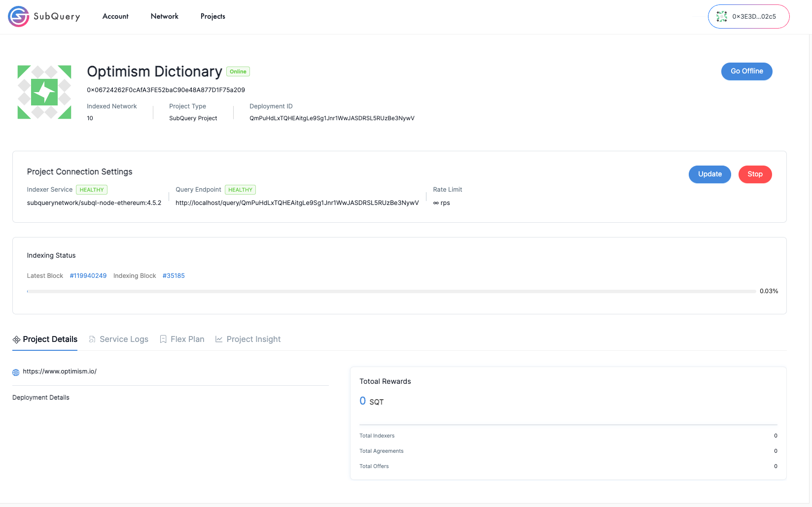Click the red Stop button
Image resolution: width=812 pixels, height=507 pixels.
coord(755,174)
